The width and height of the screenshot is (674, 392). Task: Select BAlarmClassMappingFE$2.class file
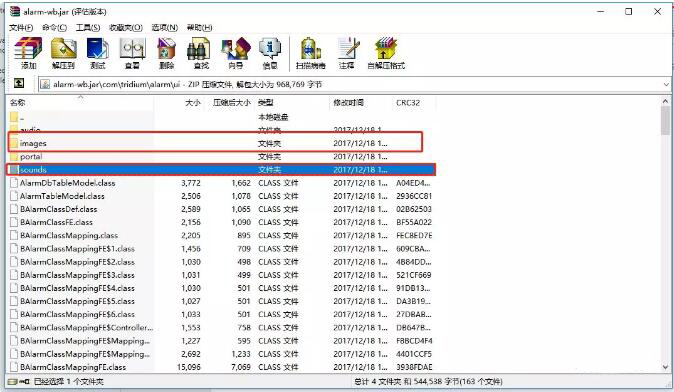(x=221, y=262)
